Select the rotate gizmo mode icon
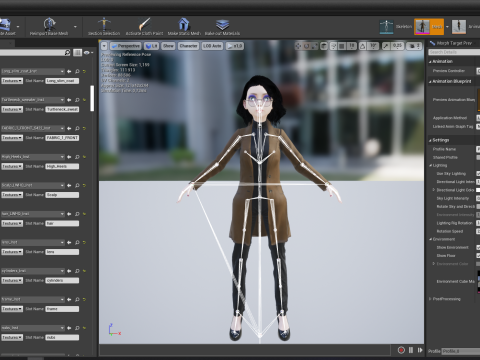480x360 pixels. [306, 46]
